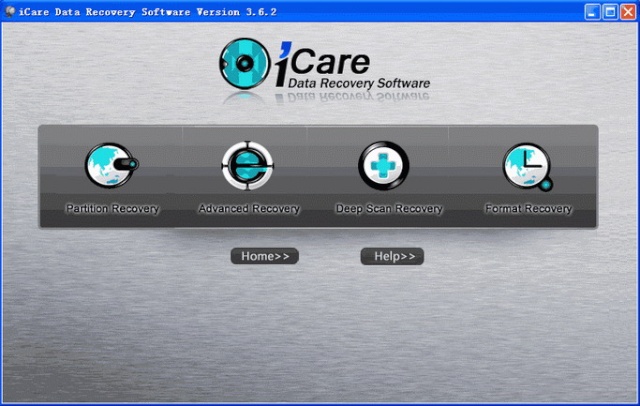This screenshot has height=406, width=640.
Task: Open Partition Recovery globe icon
Action: (x=111, y=165)
